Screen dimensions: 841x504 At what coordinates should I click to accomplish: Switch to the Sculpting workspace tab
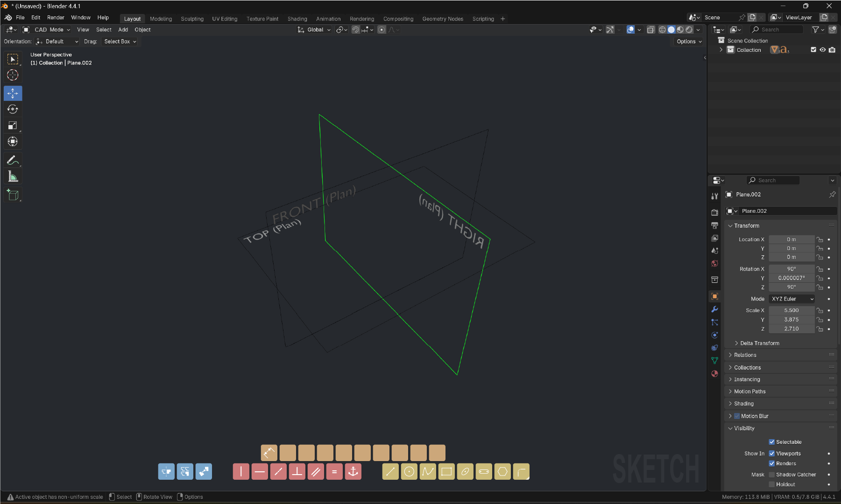point(192,19)
